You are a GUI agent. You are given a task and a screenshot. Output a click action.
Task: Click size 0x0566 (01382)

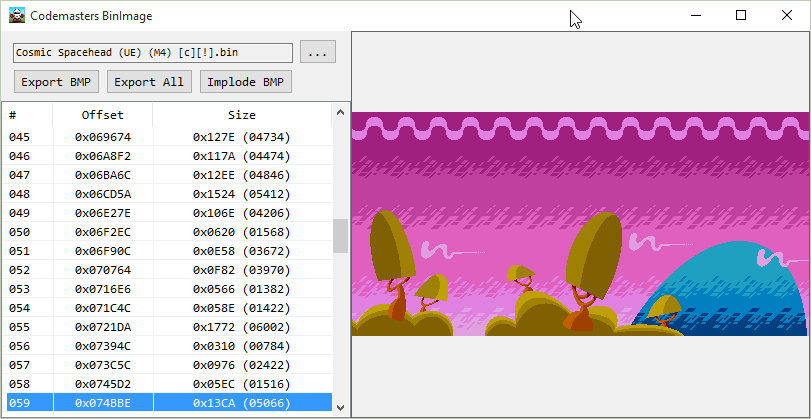pos(242,289)
